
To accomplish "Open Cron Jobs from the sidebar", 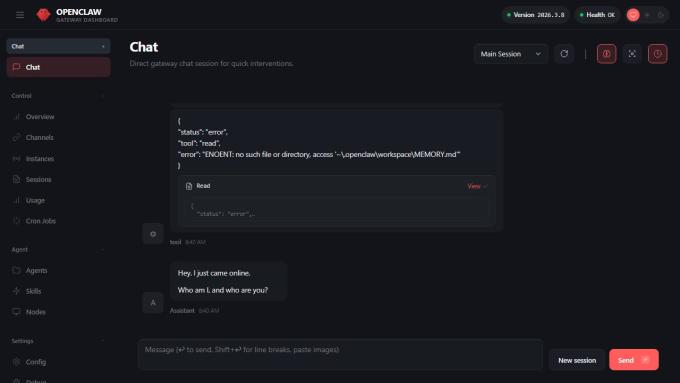I will (x=58, y=221).
